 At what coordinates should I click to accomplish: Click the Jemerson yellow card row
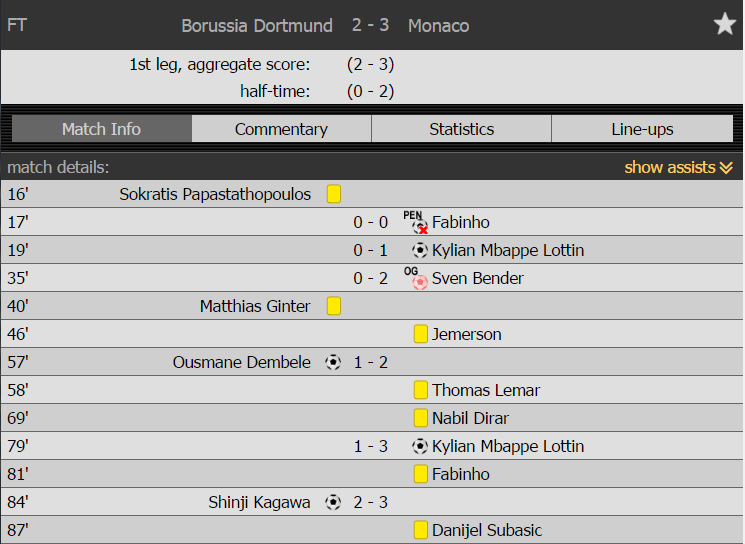372,334
